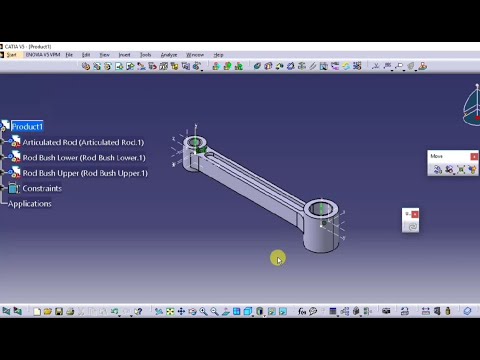Image resolution: width=480 pixels, height=360 pixels.
Task: Insert a new Product icon
Action: (x=97, y=66)
